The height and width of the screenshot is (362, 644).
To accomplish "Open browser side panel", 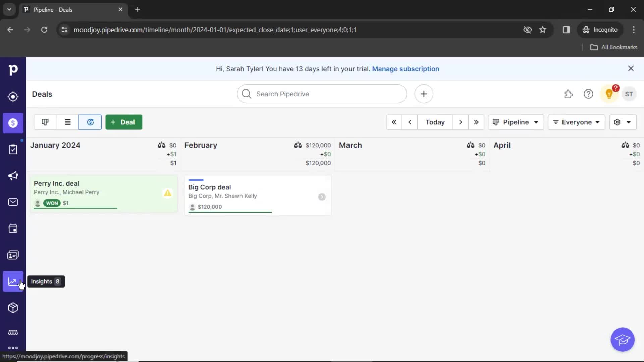I will point(566,29).
